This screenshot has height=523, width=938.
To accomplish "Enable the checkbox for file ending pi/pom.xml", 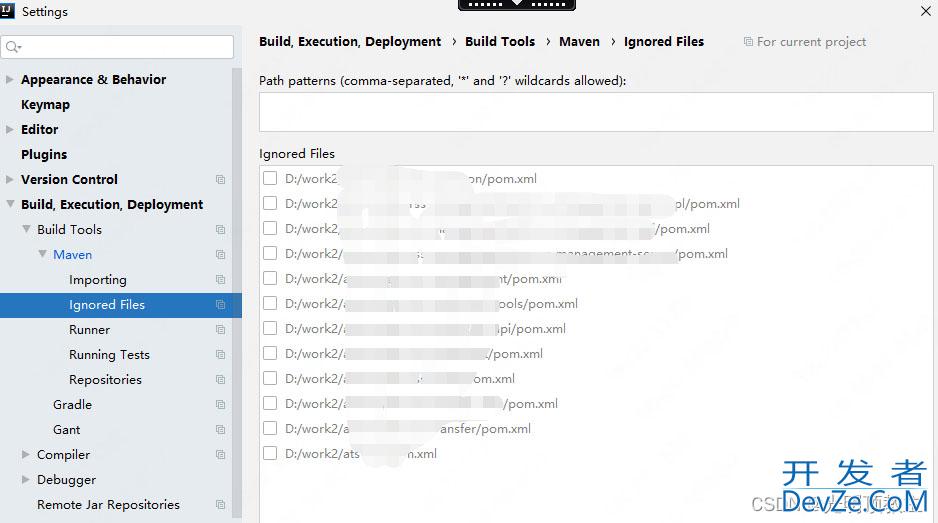I will coord(270,329).
